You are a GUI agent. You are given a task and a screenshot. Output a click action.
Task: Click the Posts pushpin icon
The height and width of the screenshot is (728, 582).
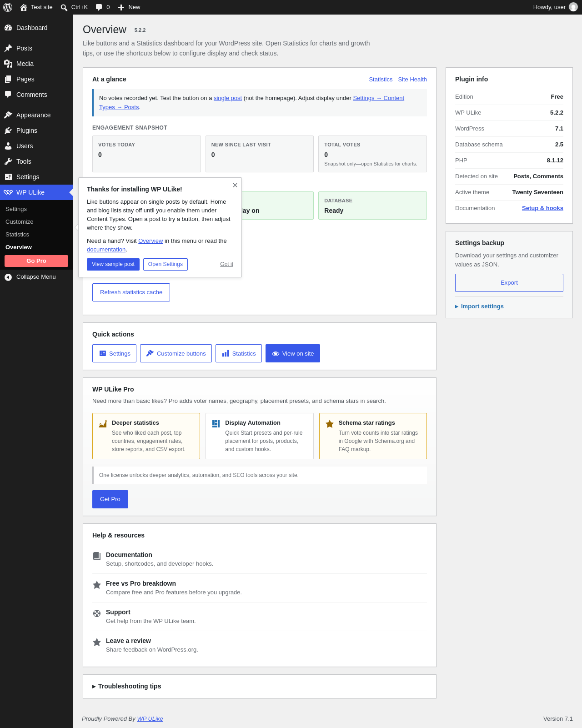(8, 48)
